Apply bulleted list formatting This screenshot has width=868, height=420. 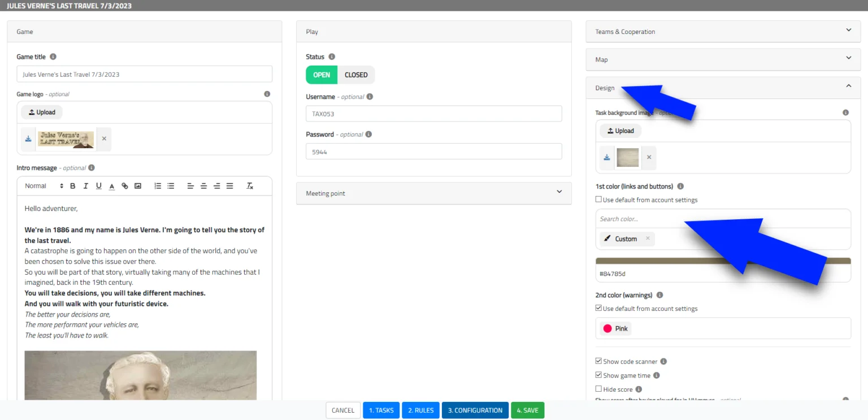click(x=171, y=186)
